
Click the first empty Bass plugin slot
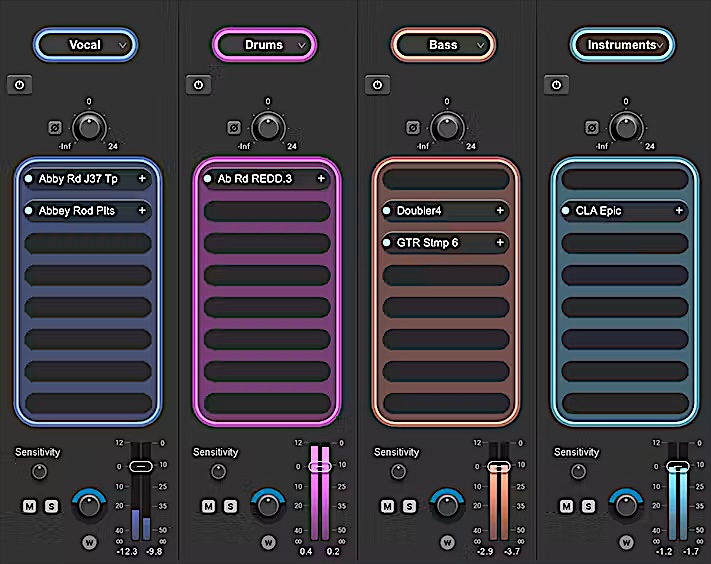tap(446, 179)
